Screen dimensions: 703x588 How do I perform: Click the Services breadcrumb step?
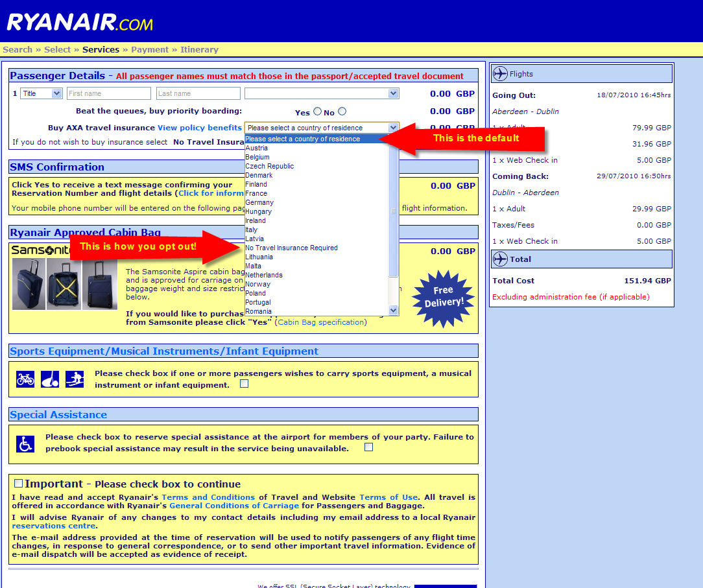[101, 50]
